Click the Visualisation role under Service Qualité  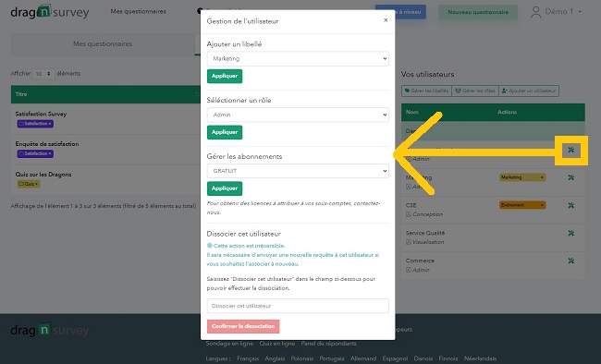428,242
